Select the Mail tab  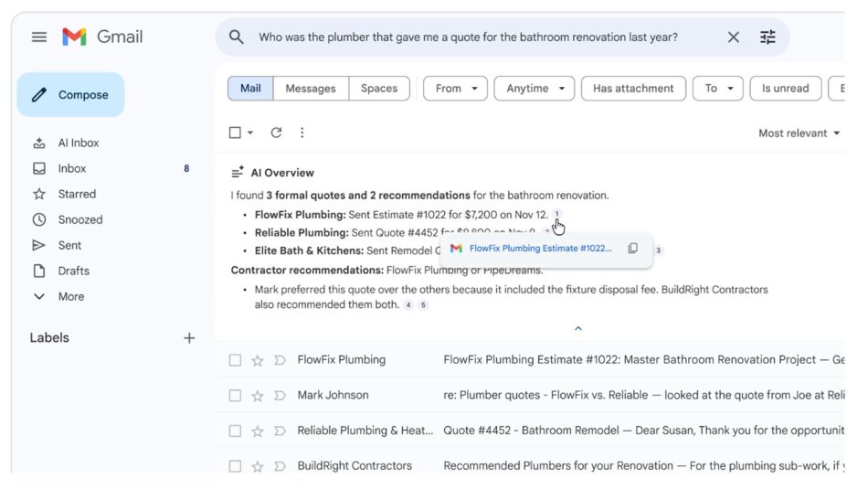[250, 89]
